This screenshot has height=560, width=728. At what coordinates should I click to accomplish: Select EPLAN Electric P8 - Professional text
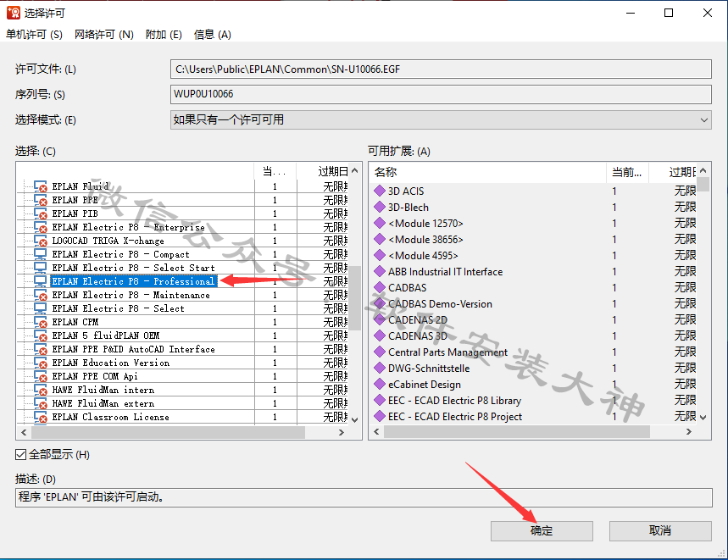click(x=133, y=281)
